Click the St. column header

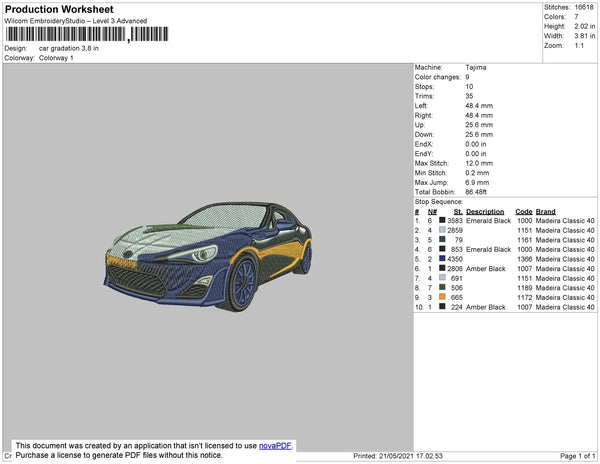[x=458, y=212]
